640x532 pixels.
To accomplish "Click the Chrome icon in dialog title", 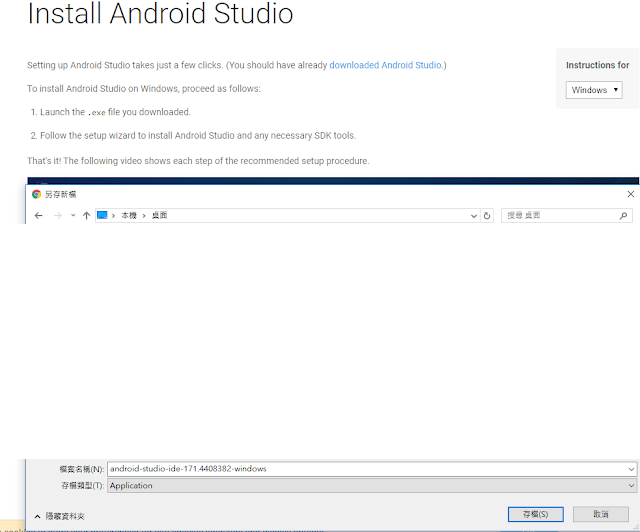I will [36, 194].
